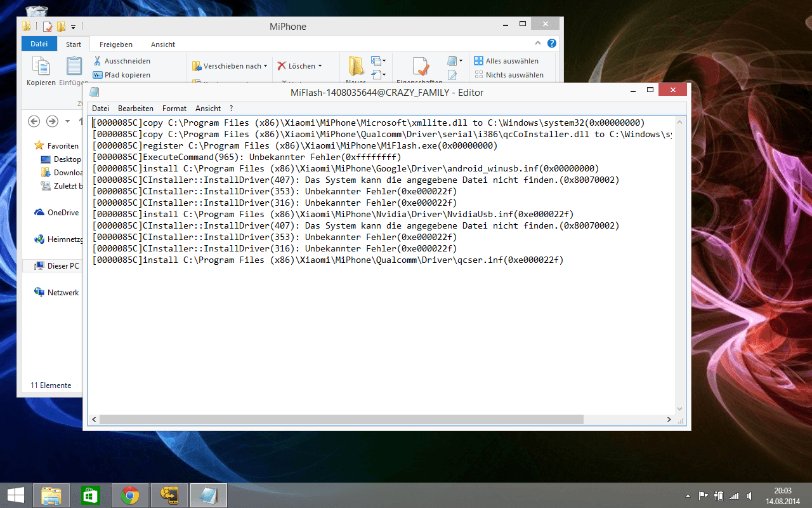This screenshot has width=812, height=508.
Task: Open the Datei menu in Editor
Action: (x=100, y=109)
